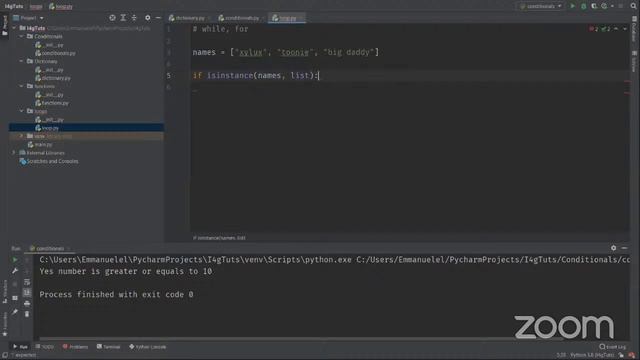
Task: Collapse the Conditionals folder
Action: point(21,36)
